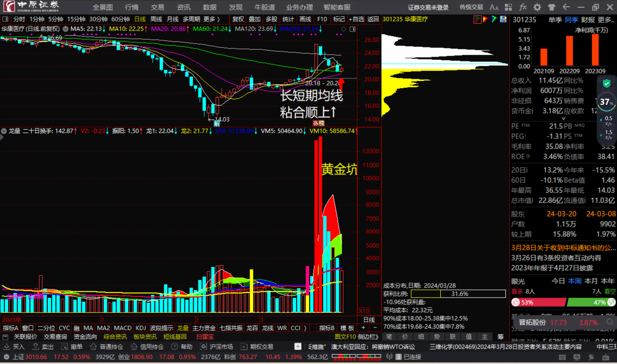Image resolution: width=617 pixels, height=364 pixels.
Task: Open 沪深市场 market
Action: point(217,347)
